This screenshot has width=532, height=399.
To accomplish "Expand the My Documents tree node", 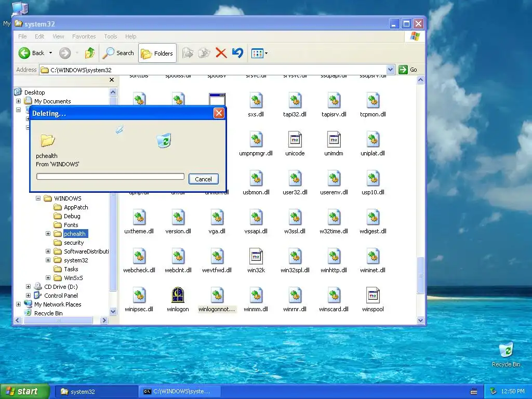I will click(x=19, y=101).
